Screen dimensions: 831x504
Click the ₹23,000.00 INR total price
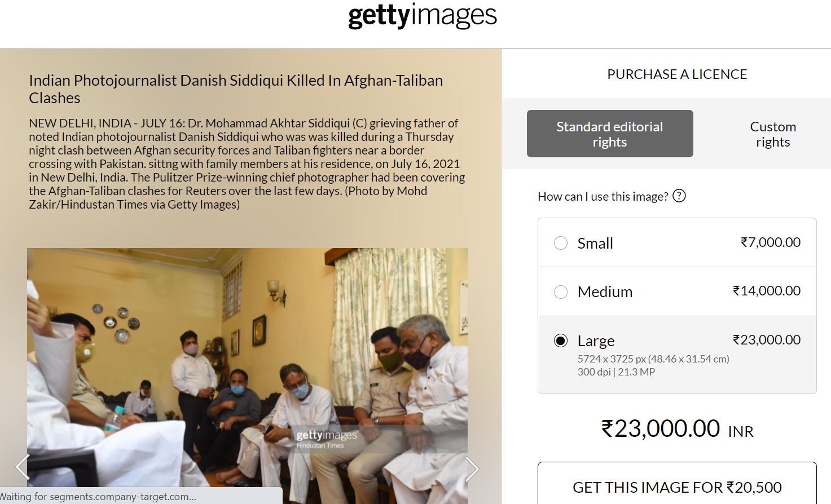(677, 429)
